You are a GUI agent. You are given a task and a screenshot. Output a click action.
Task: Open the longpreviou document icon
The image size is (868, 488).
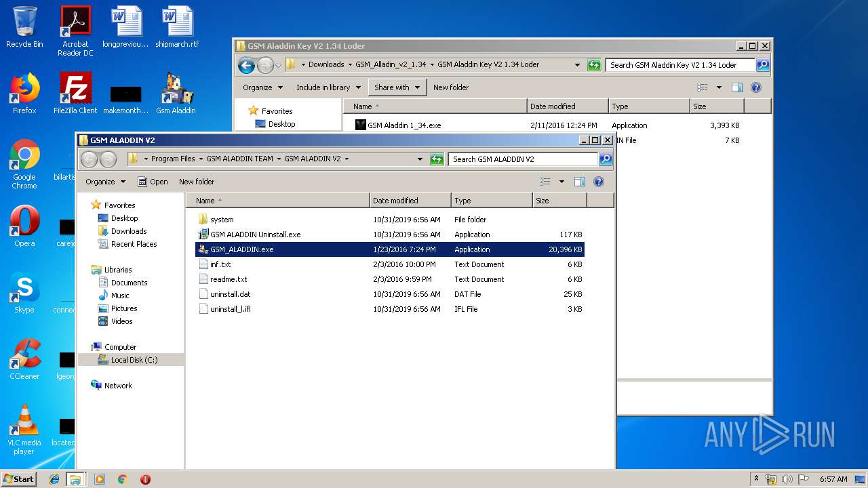[x=126, y=28]
